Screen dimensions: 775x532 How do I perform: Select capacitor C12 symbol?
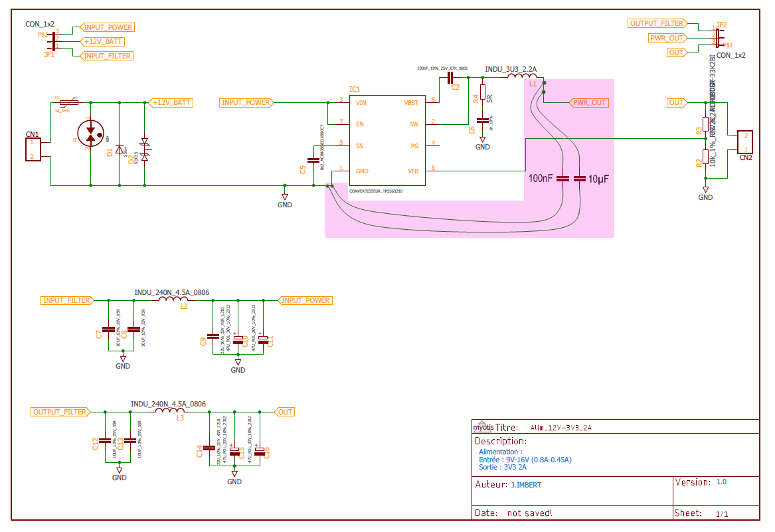(106, 440)
